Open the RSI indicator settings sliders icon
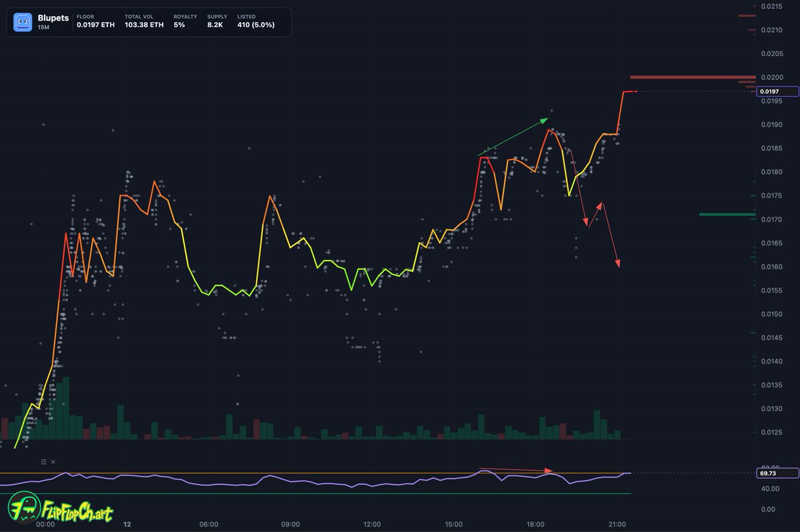800x532 pixels. coord(44,461)
